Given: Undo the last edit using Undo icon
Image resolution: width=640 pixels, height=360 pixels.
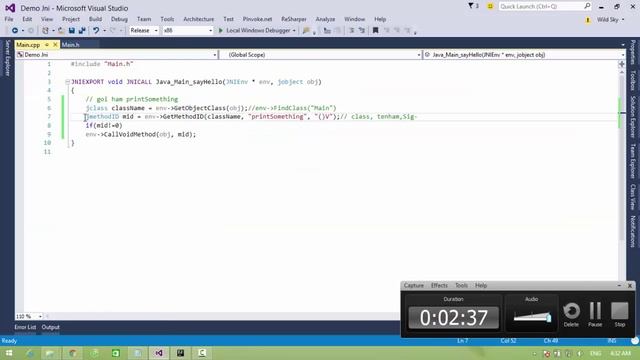Looking at the screenshot, I should coord(96,31).
